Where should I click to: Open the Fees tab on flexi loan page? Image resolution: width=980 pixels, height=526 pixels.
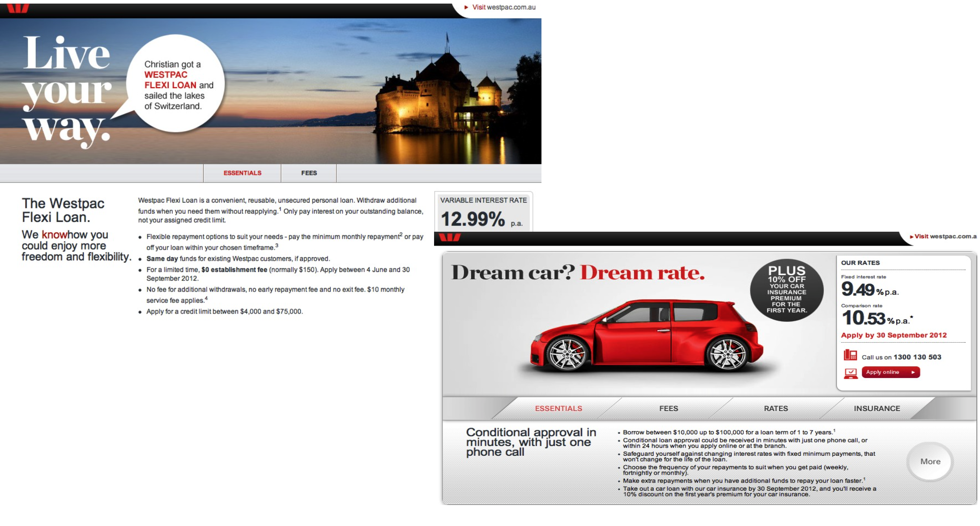(309, 173)
